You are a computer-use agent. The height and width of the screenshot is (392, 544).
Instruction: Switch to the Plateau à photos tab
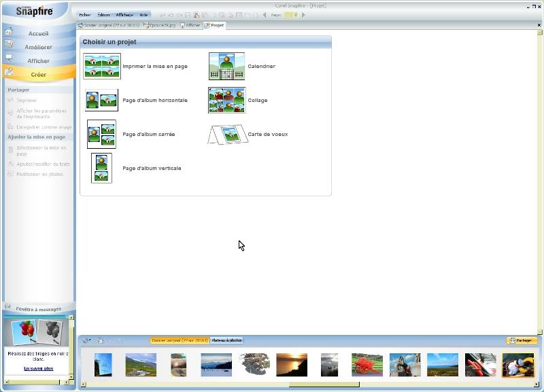226,340
